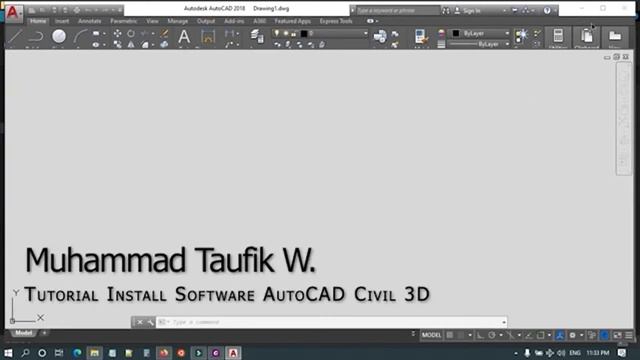Switch to the Manage ribbon tab
The image size is (640, 360).
tap(178, 21)
